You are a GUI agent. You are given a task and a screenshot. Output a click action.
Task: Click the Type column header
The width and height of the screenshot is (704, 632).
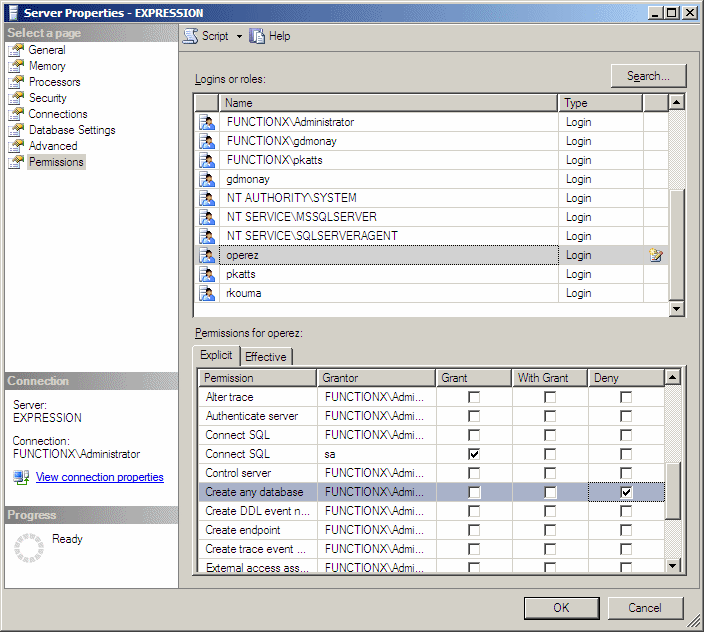click(600, 103)
